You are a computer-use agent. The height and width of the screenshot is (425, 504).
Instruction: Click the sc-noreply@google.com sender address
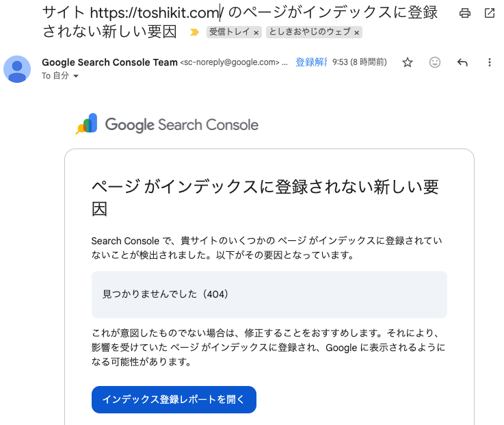(229, 62)
